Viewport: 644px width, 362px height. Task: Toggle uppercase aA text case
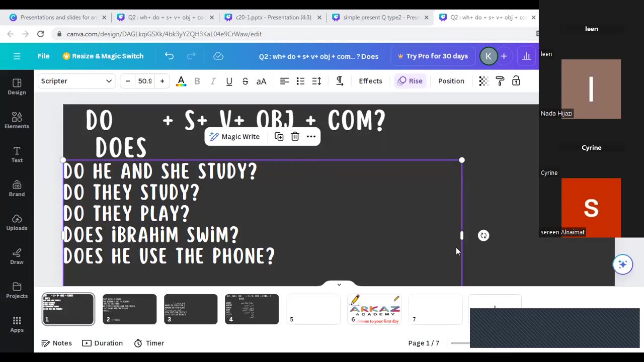tap(261, 81)
